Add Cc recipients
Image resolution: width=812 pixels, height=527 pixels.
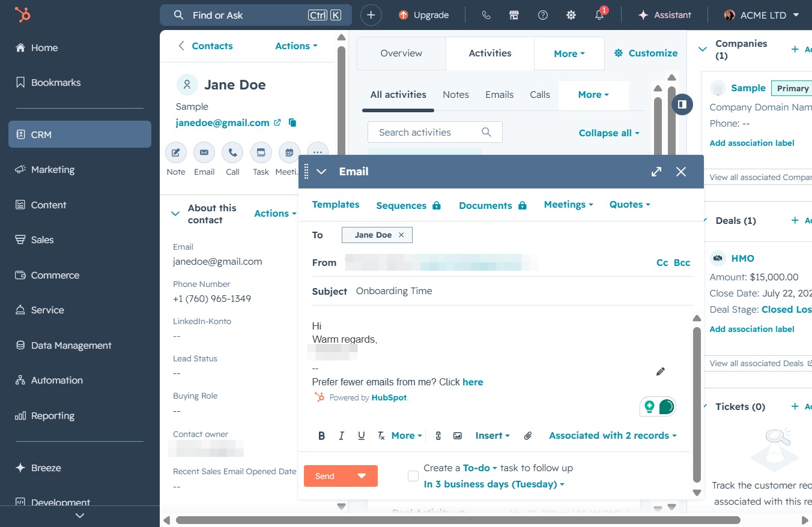coord(662,263)
